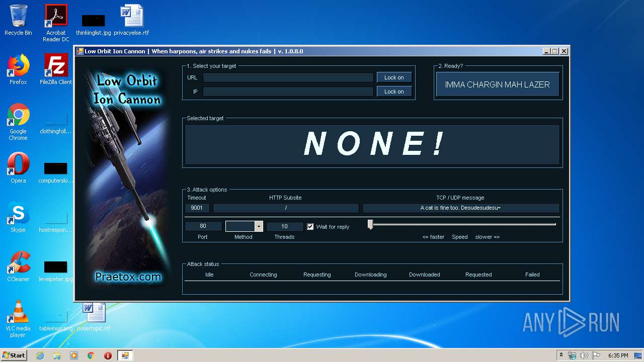Open Google Chrome desktop shortcut
Image resolution: width=644 pixels, height=362 pixels.
point(18,122)
